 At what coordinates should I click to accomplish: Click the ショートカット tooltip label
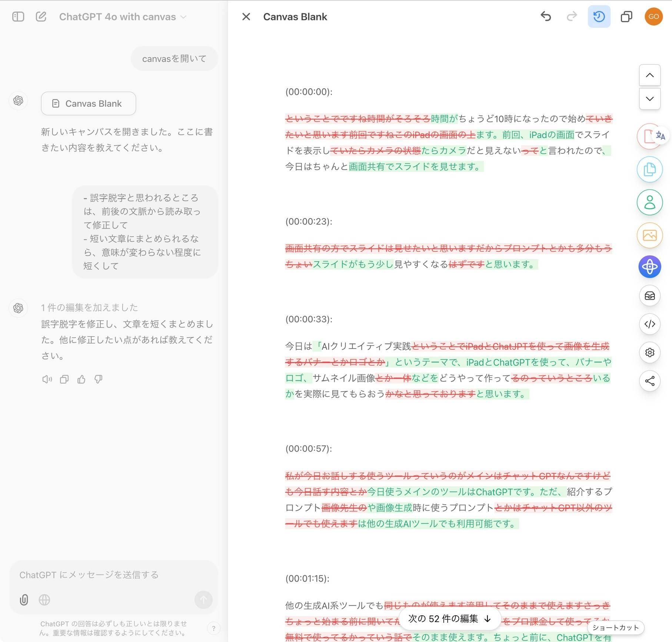click(616, 628)
